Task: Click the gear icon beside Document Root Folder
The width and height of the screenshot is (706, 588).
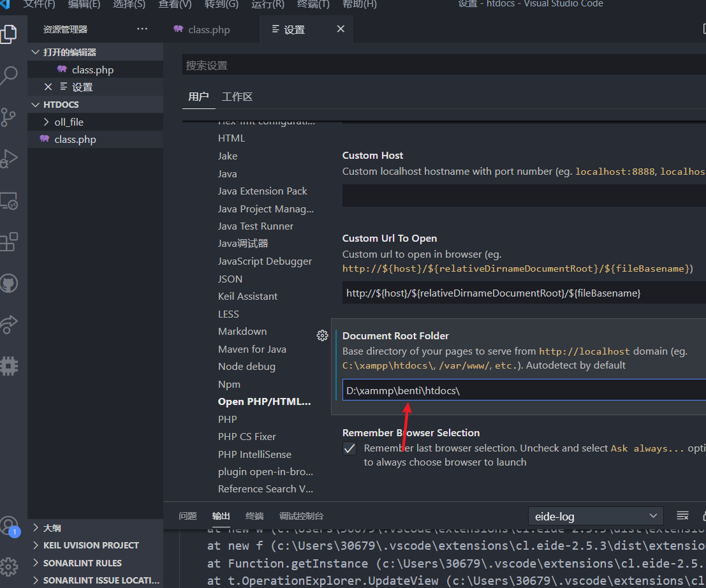Action: (322, 335)
